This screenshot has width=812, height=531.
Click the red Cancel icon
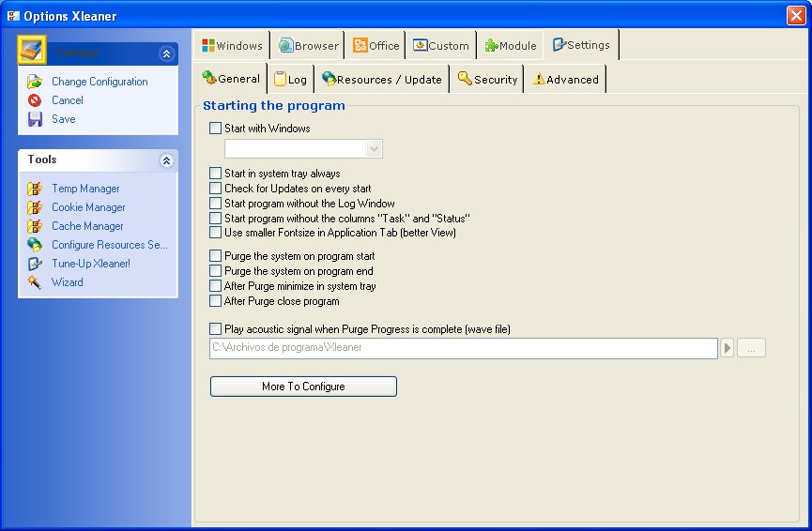[35, 100]
